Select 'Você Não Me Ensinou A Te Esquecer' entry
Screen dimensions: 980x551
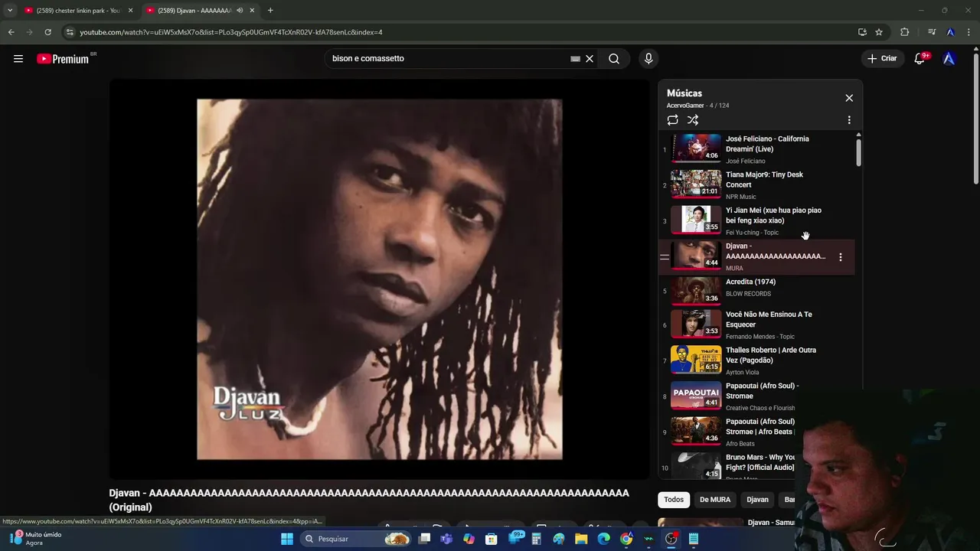pos(756,324)
